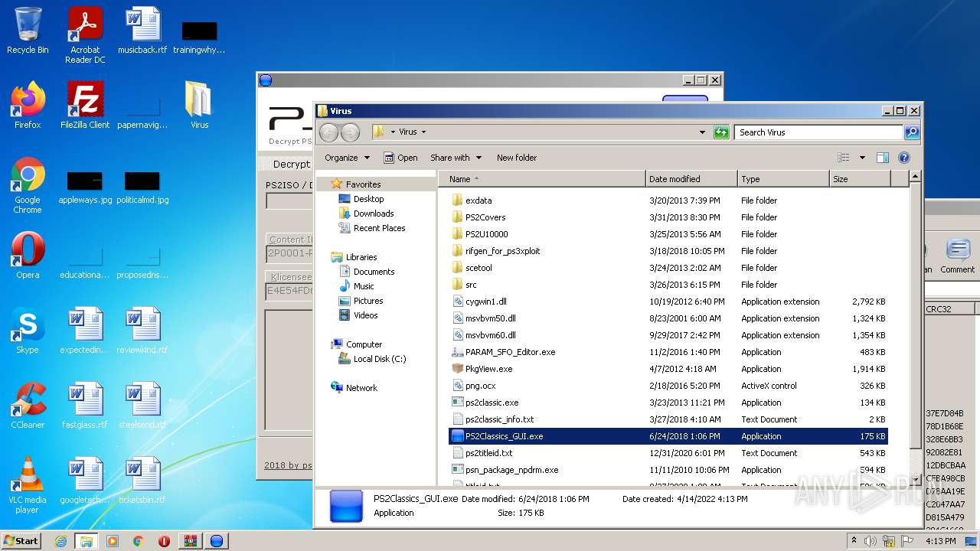The width and height of the screenshot is (980, 551).
Task: Click the Search Virus input field
Action: click(818, 132)
